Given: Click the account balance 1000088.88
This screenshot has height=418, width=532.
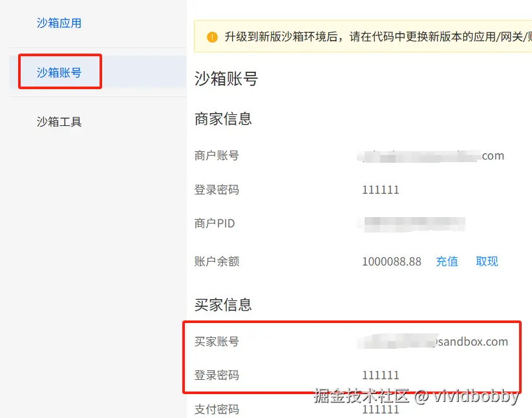Looking at the screenshot, I should click(392, 262).
